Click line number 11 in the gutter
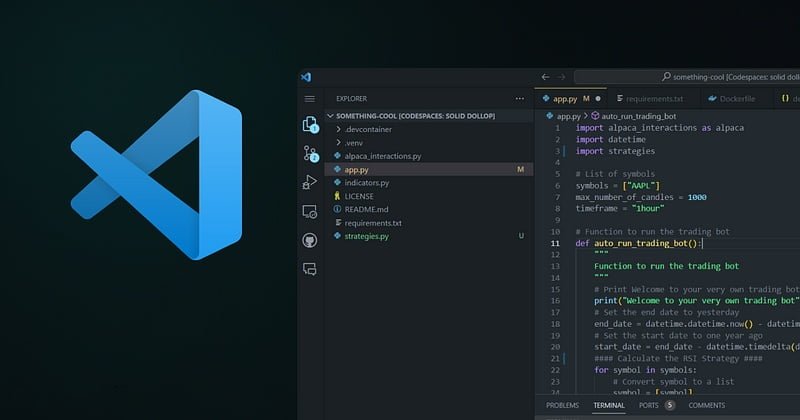This screenshot has height=420, width=800. 555,243
